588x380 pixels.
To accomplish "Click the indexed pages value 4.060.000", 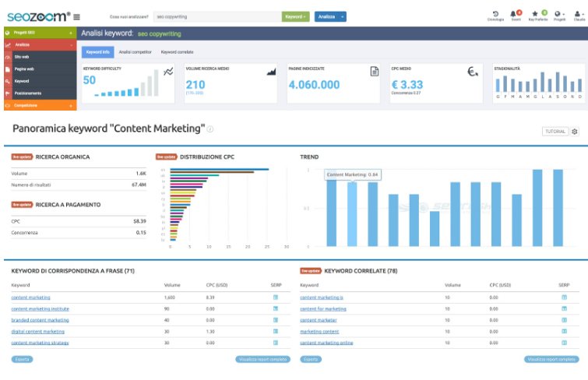I will pos(314,85).
